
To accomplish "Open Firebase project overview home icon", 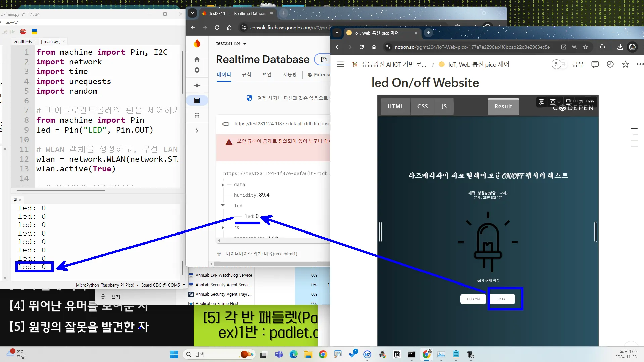I will pyautogui.click(x=197, y=59).
